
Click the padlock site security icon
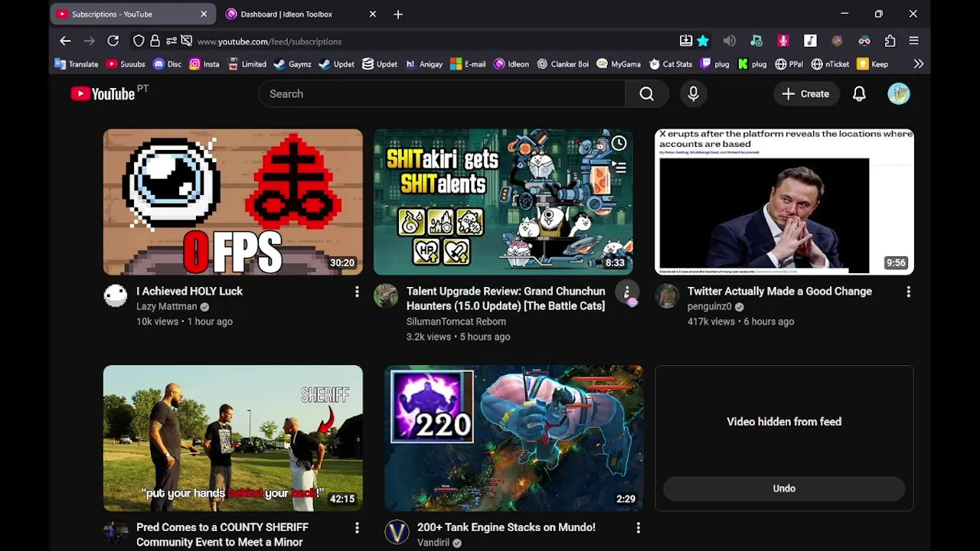(155, 41)
